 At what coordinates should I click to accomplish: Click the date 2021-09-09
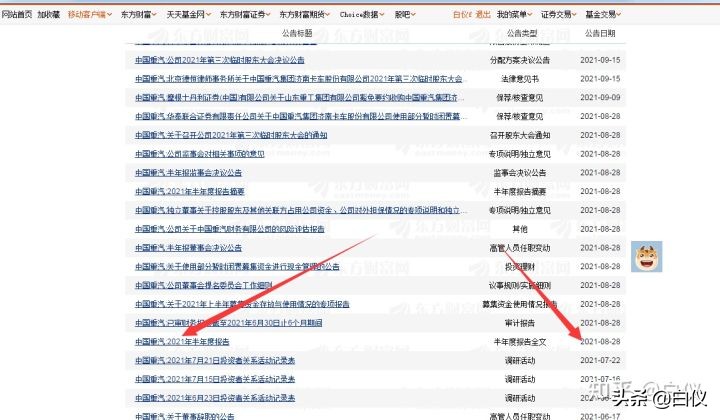(600, 98)
